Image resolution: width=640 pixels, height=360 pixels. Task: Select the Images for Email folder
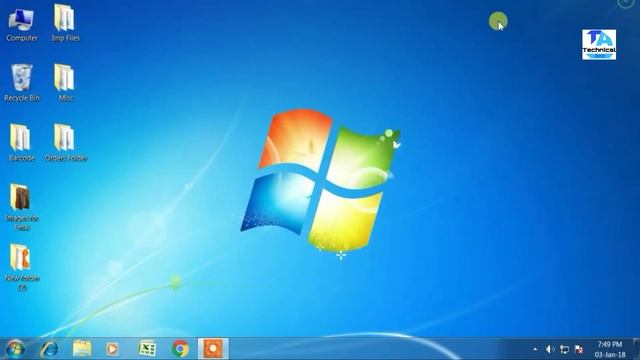(22, 207)
